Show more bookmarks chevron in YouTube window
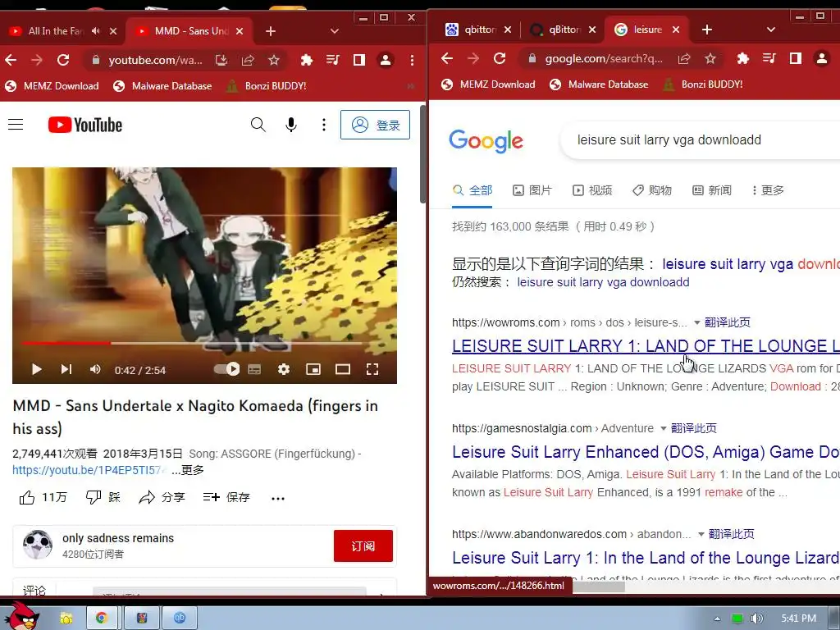 pos(411,85)
